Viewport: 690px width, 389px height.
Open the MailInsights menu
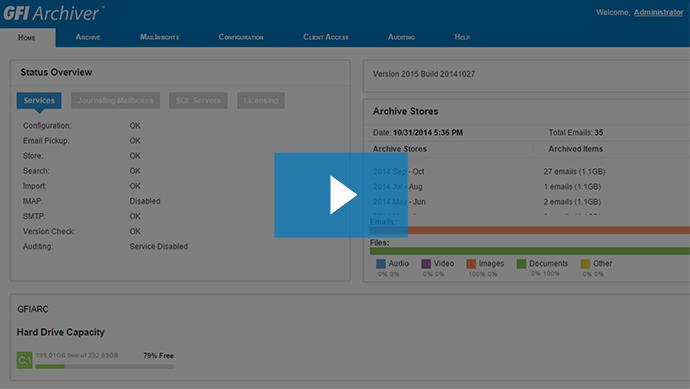[x=160, y=37]
